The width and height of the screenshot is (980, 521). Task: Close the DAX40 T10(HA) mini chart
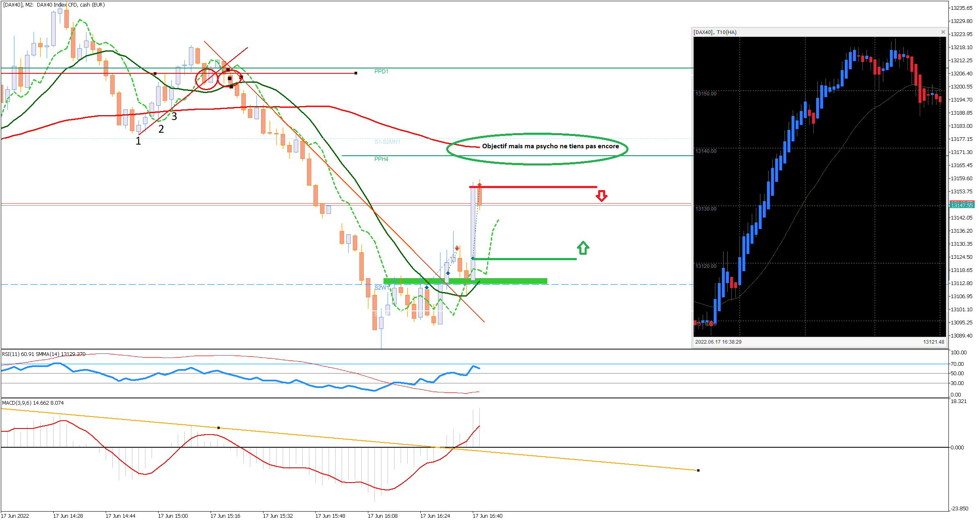click(x=943, y=32)
